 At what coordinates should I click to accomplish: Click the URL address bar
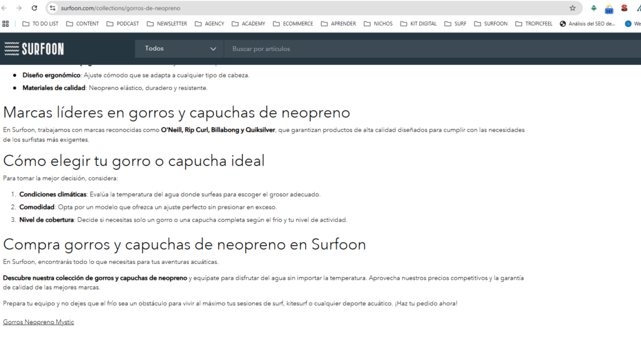tap(313, 8)
